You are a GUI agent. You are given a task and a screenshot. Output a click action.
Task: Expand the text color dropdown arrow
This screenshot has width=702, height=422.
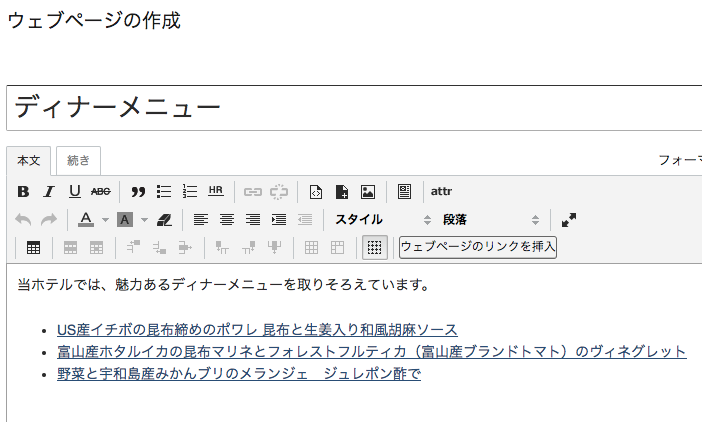(105, 220)
